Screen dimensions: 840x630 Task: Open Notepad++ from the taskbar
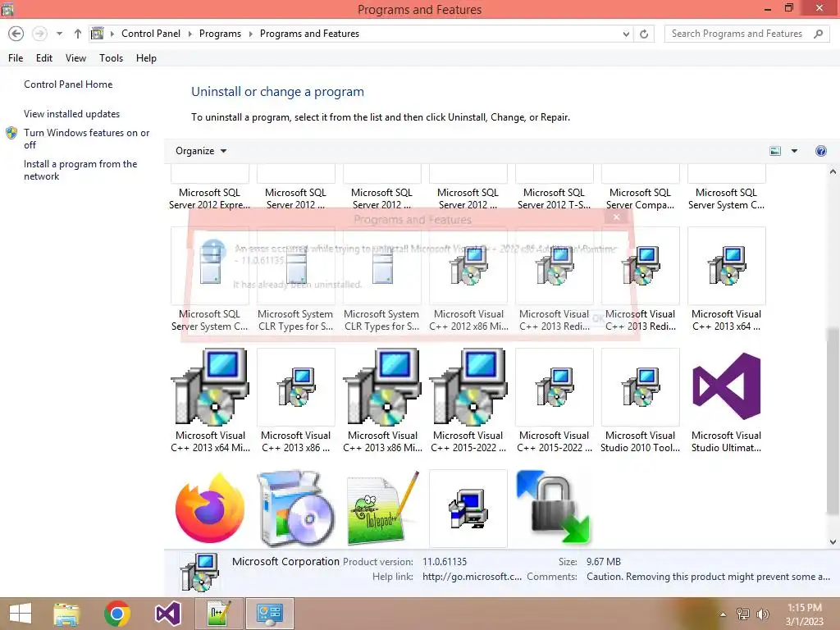coord(218,614)
